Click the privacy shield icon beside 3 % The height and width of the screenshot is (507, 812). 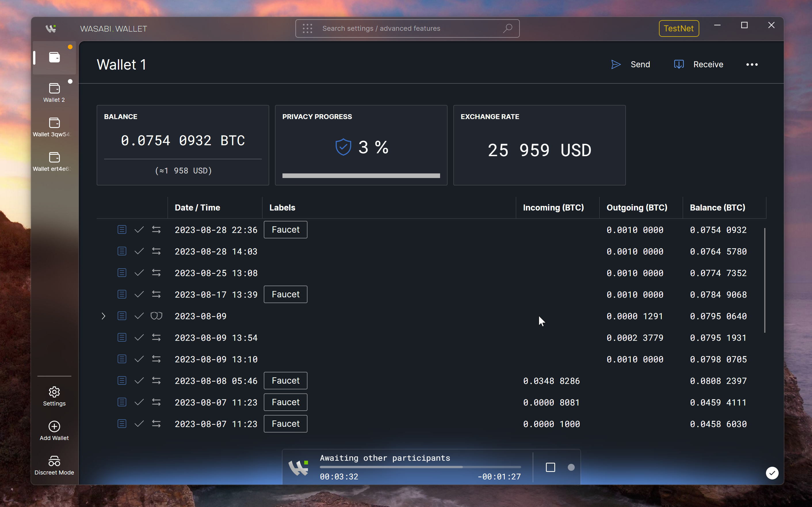tap(343, 147)
